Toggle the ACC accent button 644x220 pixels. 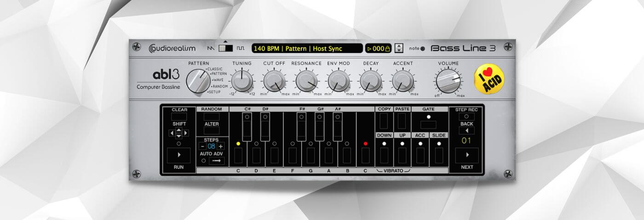point(420,155)
